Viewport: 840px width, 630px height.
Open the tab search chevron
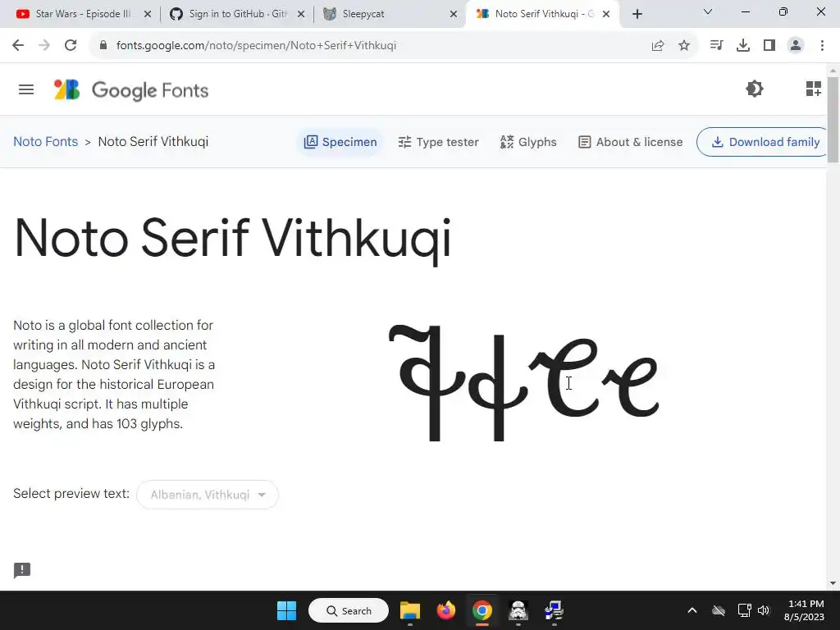(x=708, y=11)
